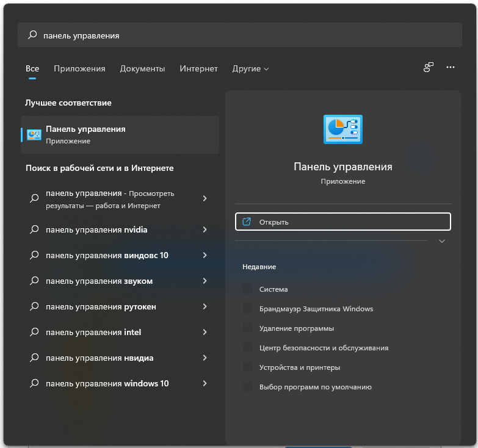478x448 pixels.
Task: Click icon next to Центр безопасности и обслуживания
Action: point(247,347)
